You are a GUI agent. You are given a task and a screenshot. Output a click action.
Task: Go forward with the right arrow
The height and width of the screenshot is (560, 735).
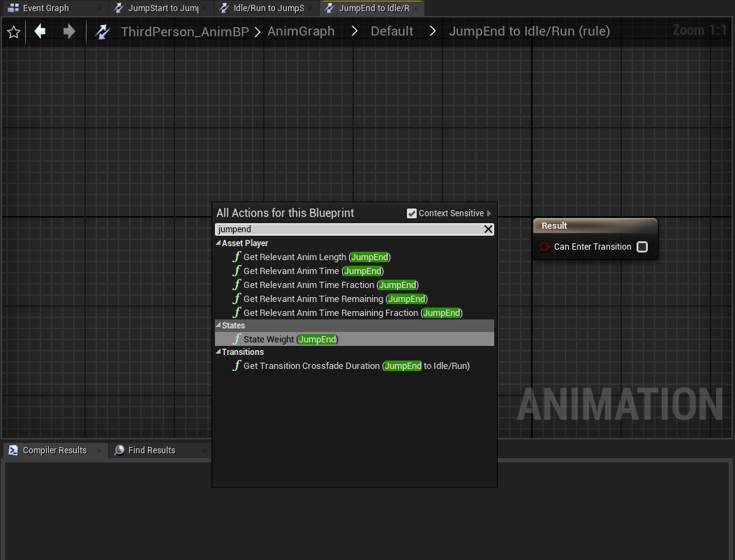tap(69, 31)
